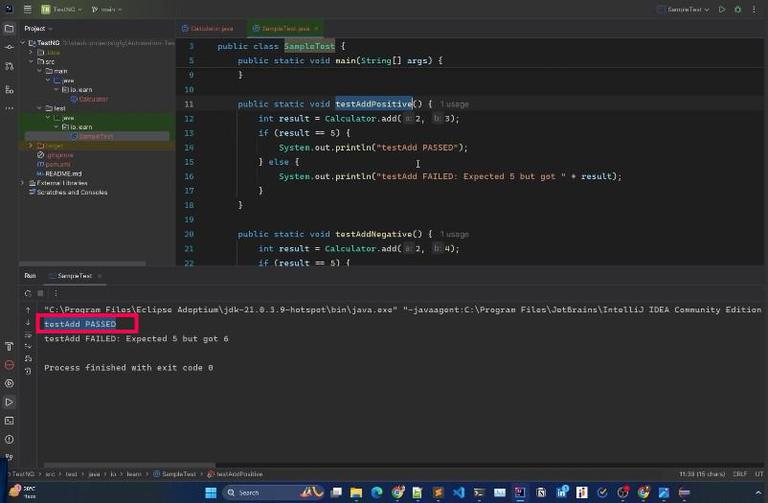Toggle the Run tool window sidebar icon
The height and width of the screenshot is (503, 768).
[x=9, y=402]
